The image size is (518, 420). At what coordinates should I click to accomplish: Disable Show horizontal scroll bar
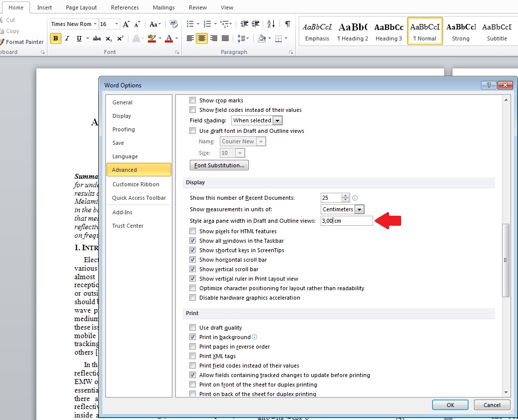tap(193, 260)
